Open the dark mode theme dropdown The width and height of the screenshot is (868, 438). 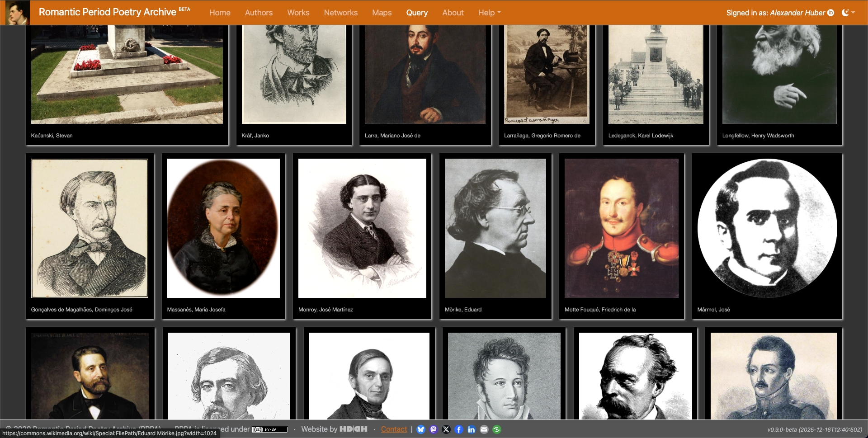click(x=848, y=13)
